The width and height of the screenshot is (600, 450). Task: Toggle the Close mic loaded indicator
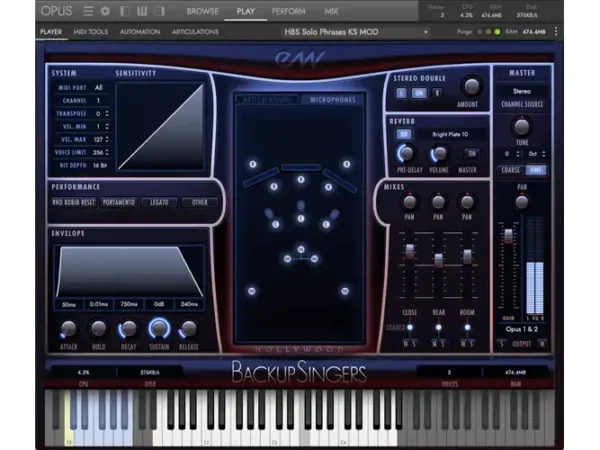click(x=410, y=328)
